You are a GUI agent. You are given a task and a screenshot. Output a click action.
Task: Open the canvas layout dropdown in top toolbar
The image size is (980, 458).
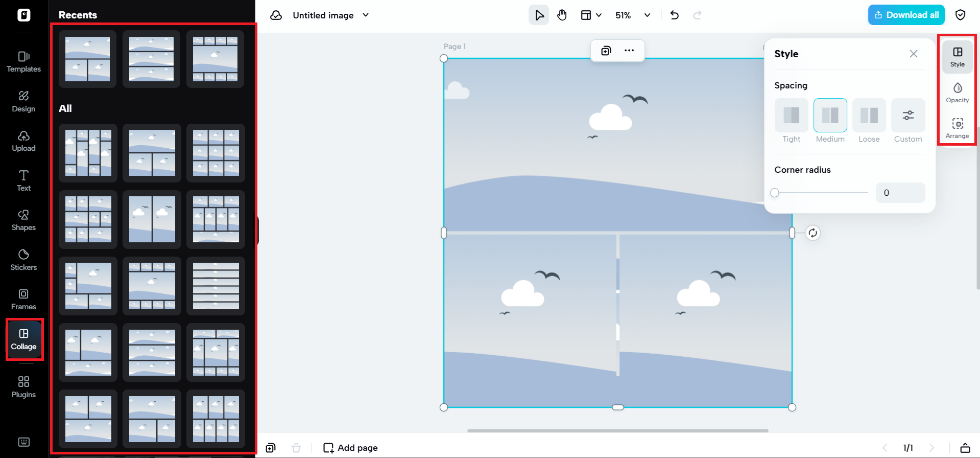point(591,15)
